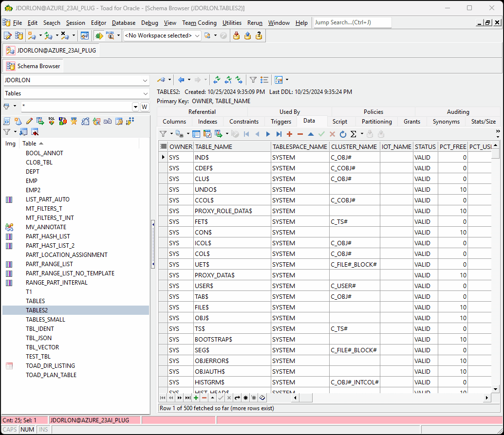Click the green plus in bottom navigator
The height and width of the screenshot is (435, 504).
click(196, 398)
